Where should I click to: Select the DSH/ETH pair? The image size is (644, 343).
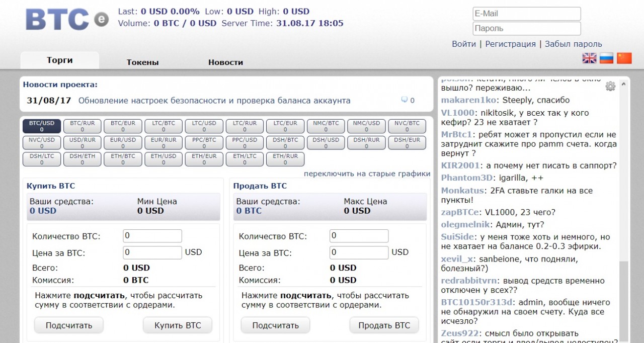[x=83, y=159]
